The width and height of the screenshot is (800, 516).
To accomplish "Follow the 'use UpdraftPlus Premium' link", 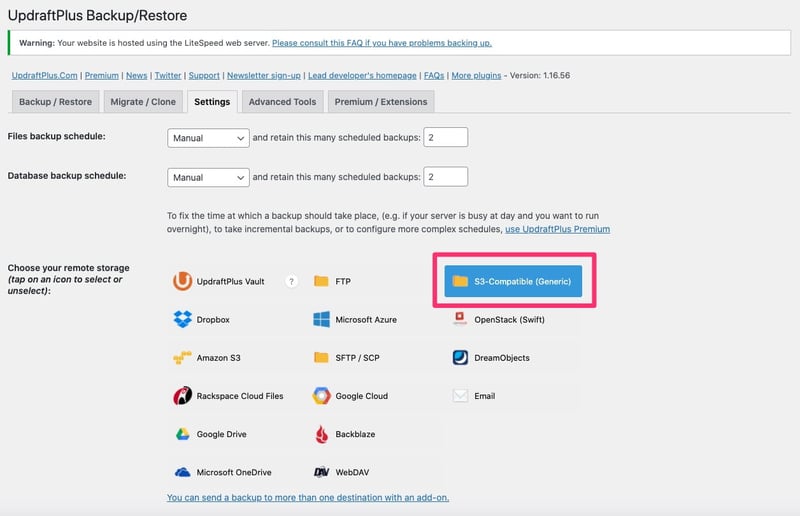I will click(557, 229).
